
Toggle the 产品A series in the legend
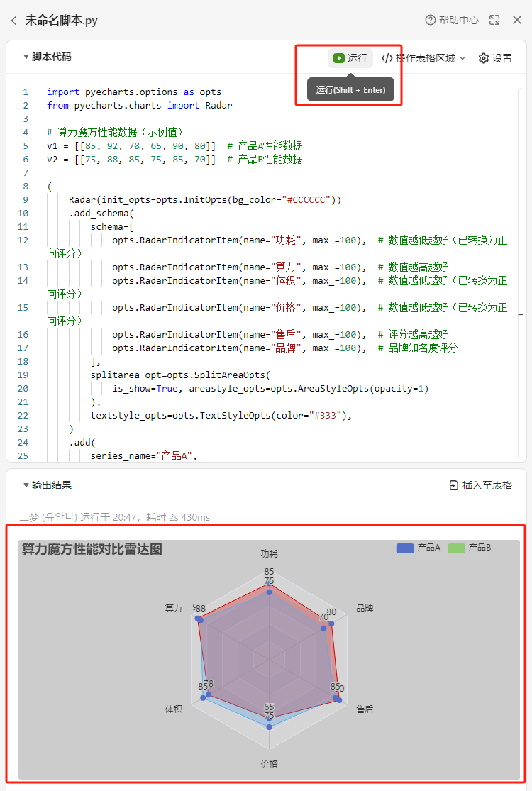click(x=419, y=548)
